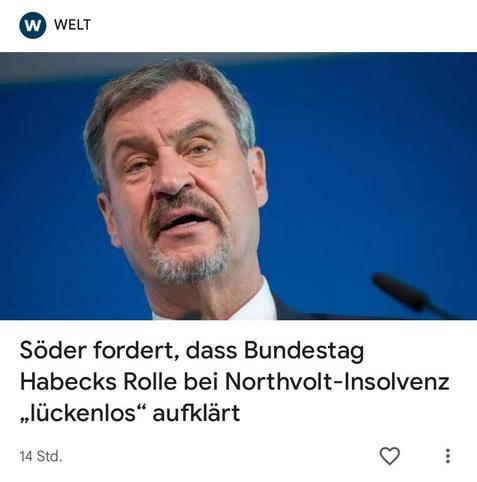
Task: Expand article actions via vertical dots
Action: [448, 456]
